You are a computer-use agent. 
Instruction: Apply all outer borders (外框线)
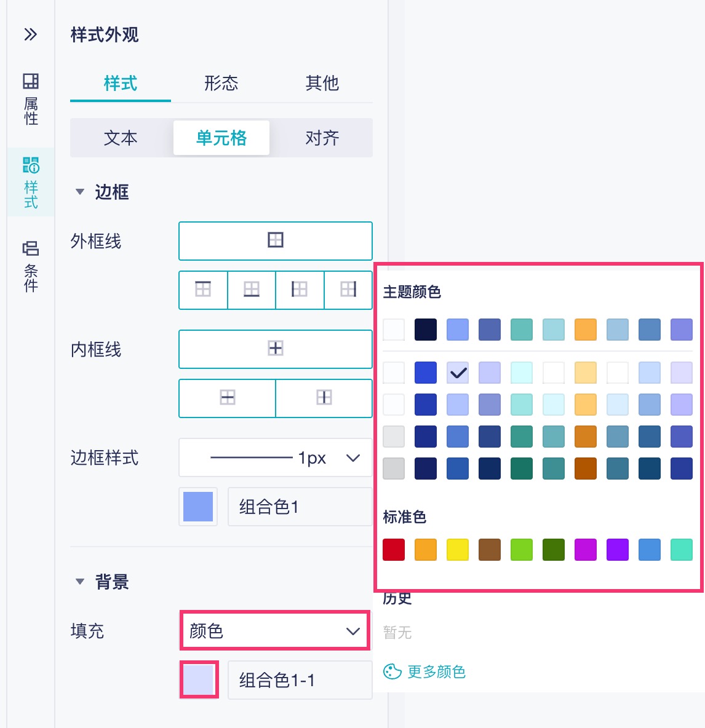coord(275,240)
